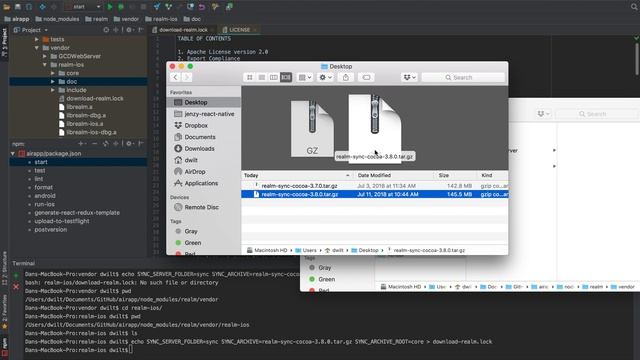Click the Edit Tags icon in Desktop Finder toolbar

tap(367, 77)
